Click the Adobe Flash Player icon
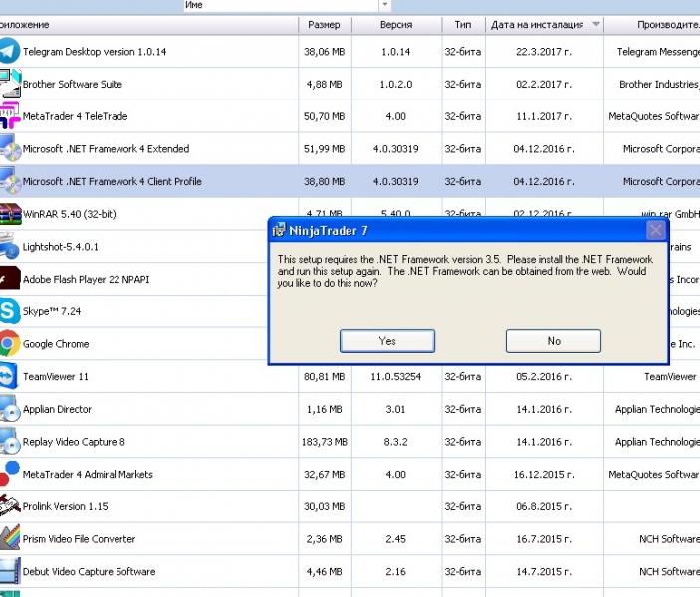700x597 pixels. [x=10, y=279]
